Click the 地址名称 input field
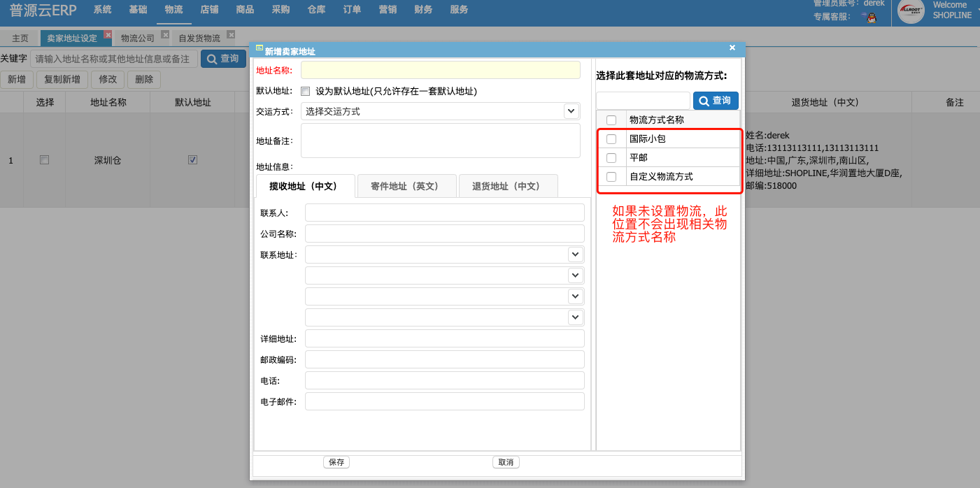The height and width of the screenshot is (488, 980). click(441, 70)
